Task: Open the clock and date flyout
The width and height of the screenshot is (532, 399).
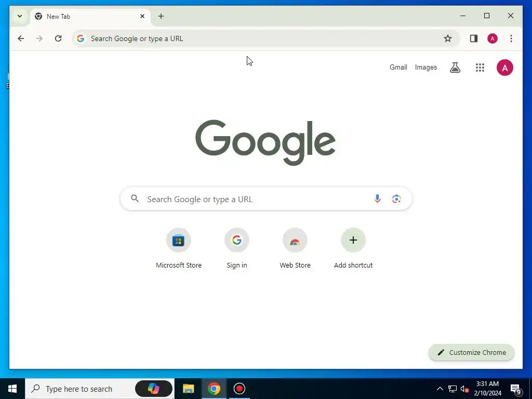Action: [487, 389]
